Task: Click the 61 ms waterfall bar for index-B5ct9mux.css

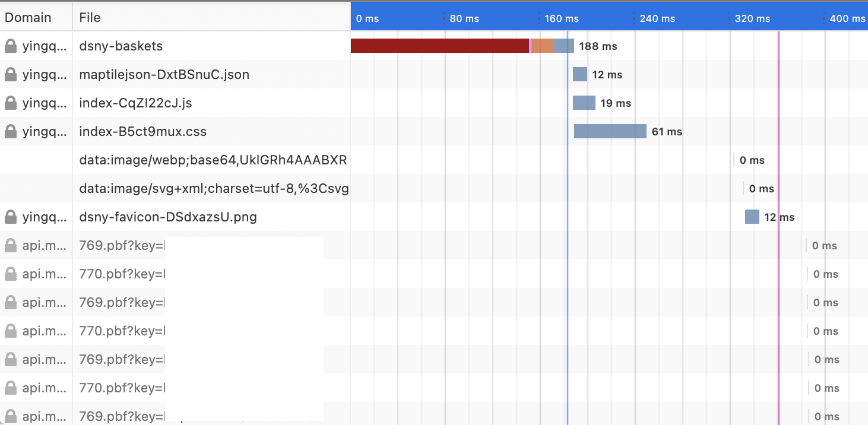Action: 610,131
